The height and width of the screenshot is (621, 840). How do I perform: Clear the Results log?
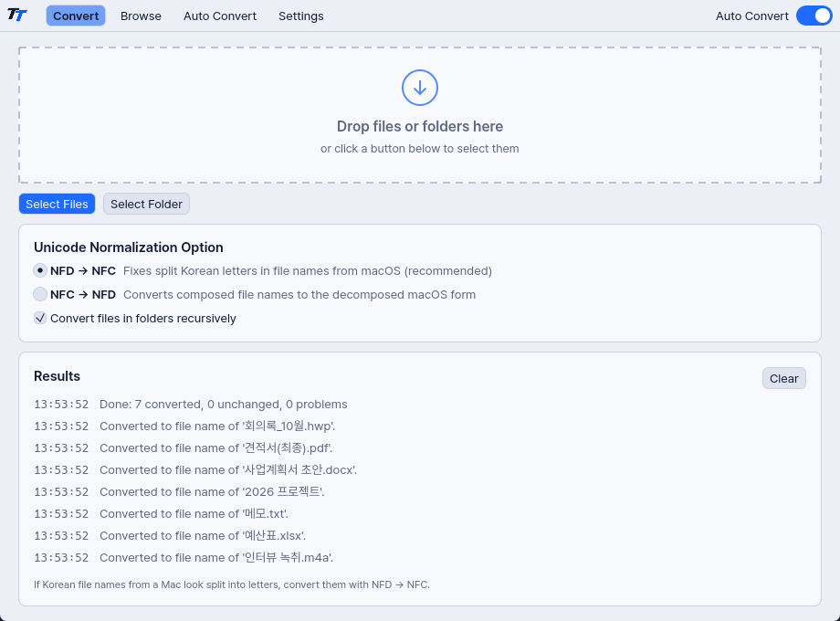pyautogui.click(x=783, y=378)
